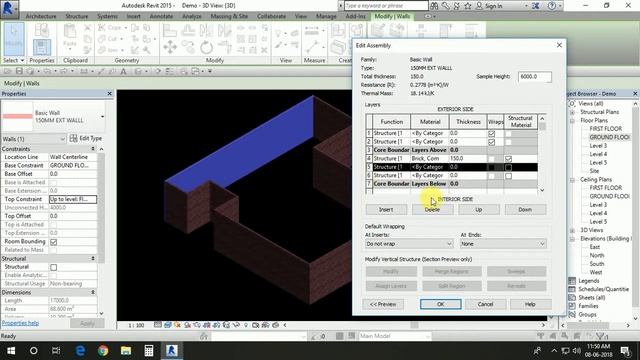Open the Select panel dropdown in the ribbon
This screenshot has width=640, height=360.
pos(13,60)
